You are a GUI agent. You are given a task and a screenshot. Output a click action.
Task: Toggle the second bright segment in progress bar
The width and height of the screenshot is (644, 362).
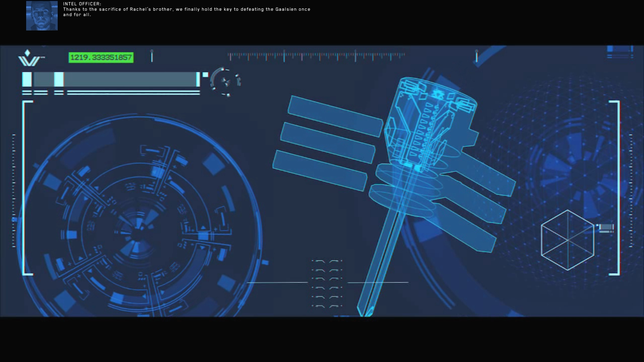point(59,79)
